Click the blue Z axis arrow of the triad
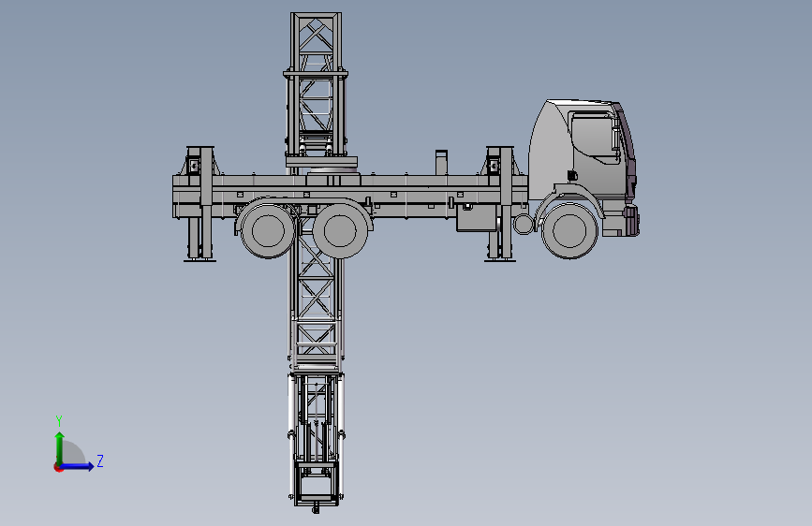Viewport: 812px width, 526px height. coord(77,466)
